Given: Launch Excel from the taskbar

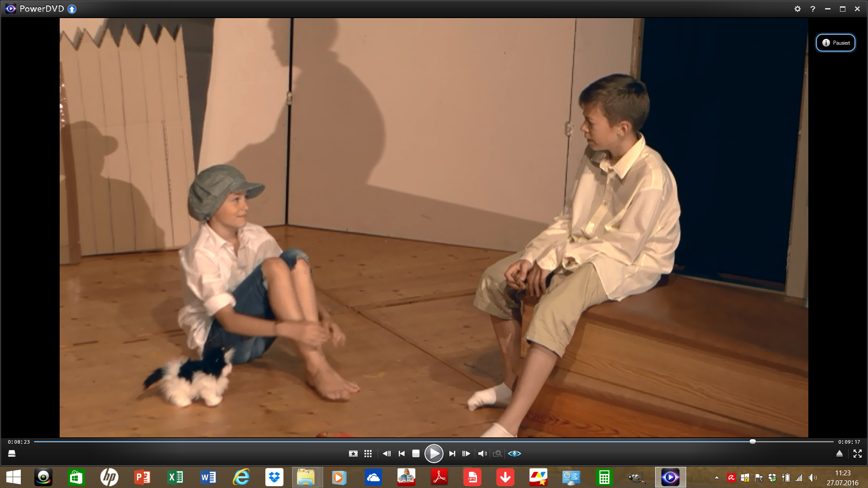Looking at the screenshot, I should (175, 477).
